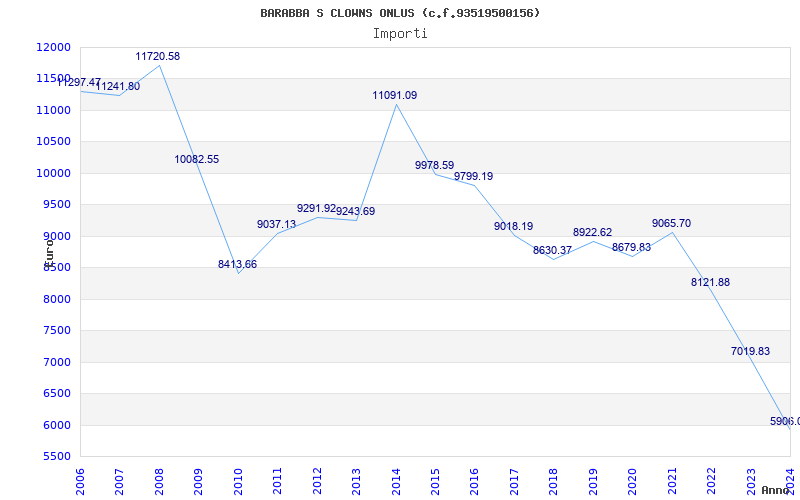
Task: Click data label 9065.70
Action: [671, 223]
